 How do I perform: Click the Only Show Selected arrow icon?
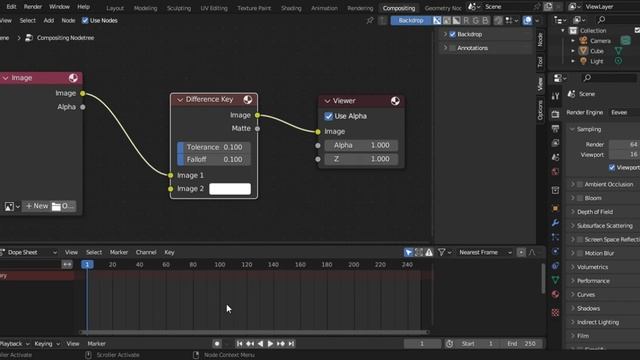pos(409,253)
